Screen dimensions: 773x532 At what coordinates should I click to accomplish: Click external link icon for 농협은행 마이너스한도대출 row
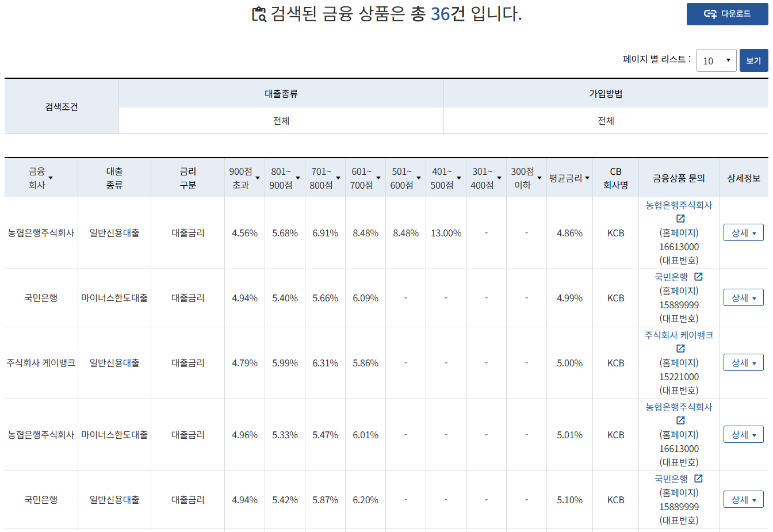click(x=680, y=420)
